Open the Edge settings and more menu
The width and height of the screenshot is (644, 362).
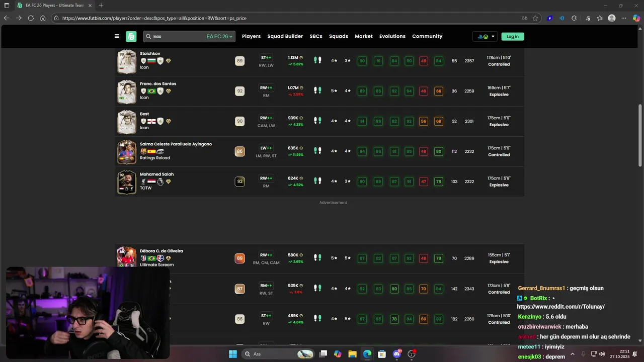coord(624,18)
